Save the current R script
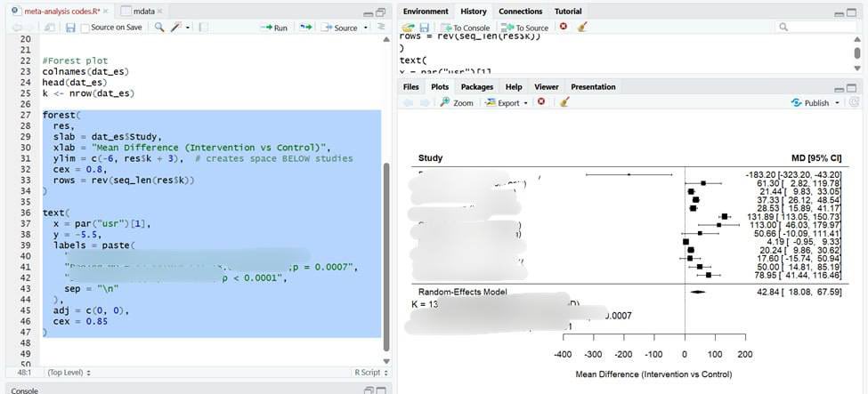Image resolution: width=868 pixels, height=394 pixels. coord(70,27)
